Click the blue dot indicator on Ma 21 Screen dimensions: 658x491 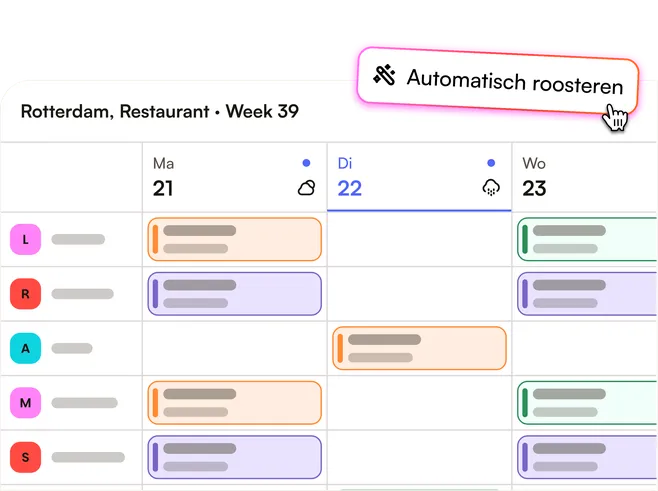pos(306,163)
